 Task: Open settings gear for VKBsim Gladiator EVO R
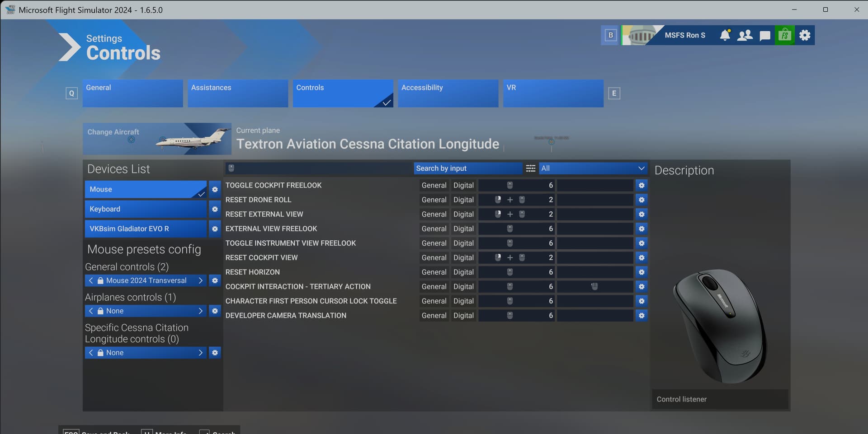coord(215,229)
